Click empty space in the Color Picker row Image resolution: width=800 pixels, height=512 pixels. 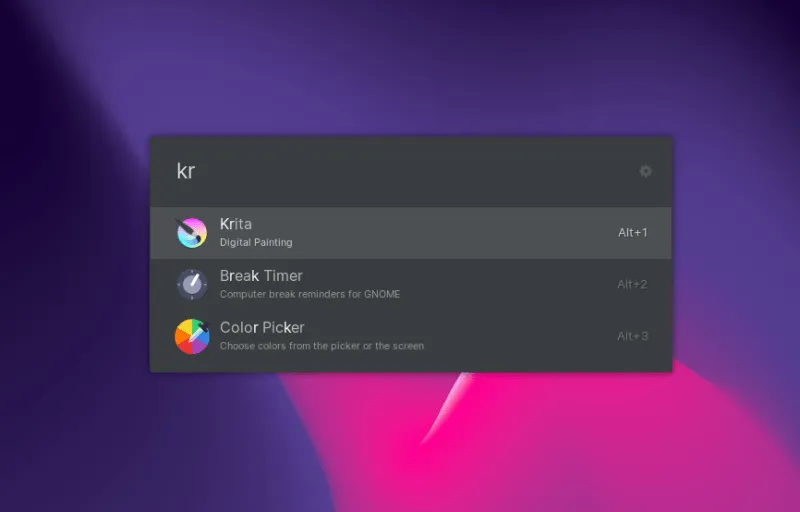(520, 337)
